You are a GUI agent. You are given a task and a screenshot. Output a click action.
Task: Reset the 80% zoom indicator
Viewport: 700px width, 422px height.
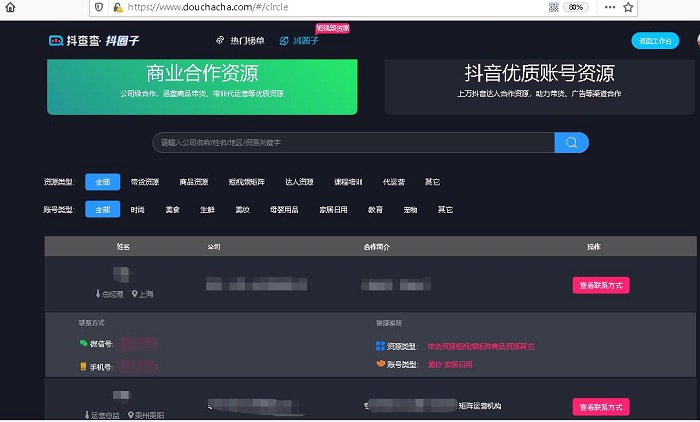coord(575,7)
